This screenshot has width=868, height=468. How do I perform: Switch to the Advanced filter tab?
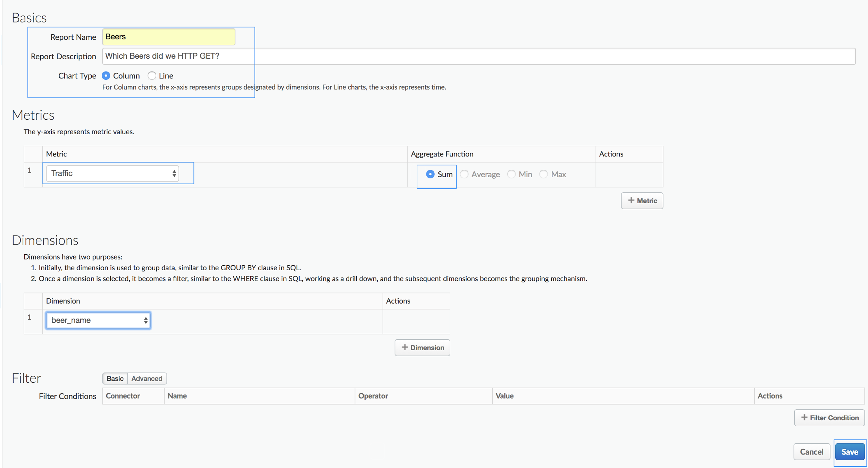pos(147,378)
